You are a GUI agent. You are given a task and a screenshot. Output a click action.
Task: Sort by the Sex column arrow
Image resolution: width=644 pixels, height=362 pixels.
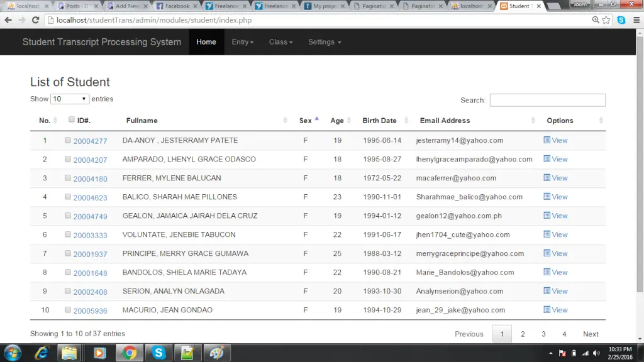tap(316, 119)
